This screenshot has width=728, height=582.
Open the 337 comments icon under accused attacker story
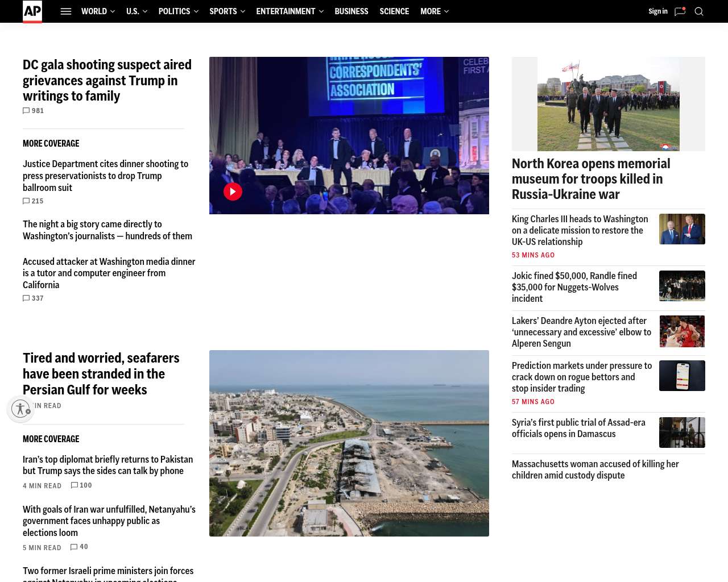point(27,298)
